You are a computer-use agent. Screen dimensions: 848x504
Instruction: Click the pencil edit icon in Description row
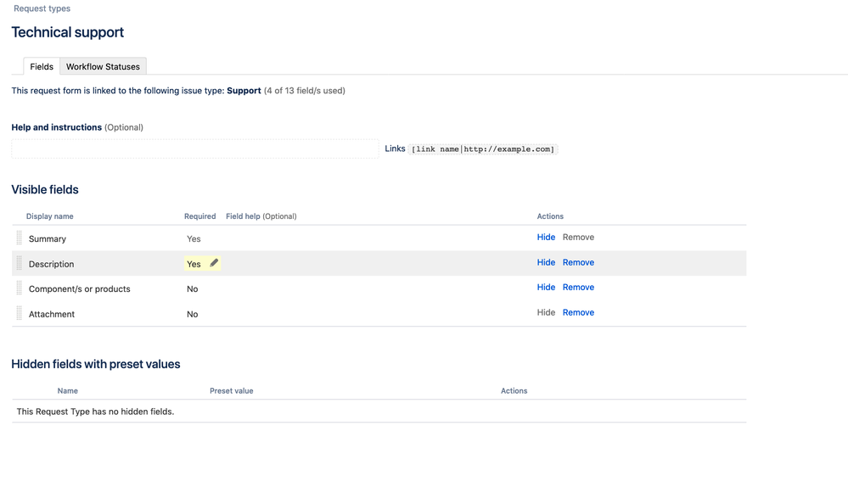(214, 263)
